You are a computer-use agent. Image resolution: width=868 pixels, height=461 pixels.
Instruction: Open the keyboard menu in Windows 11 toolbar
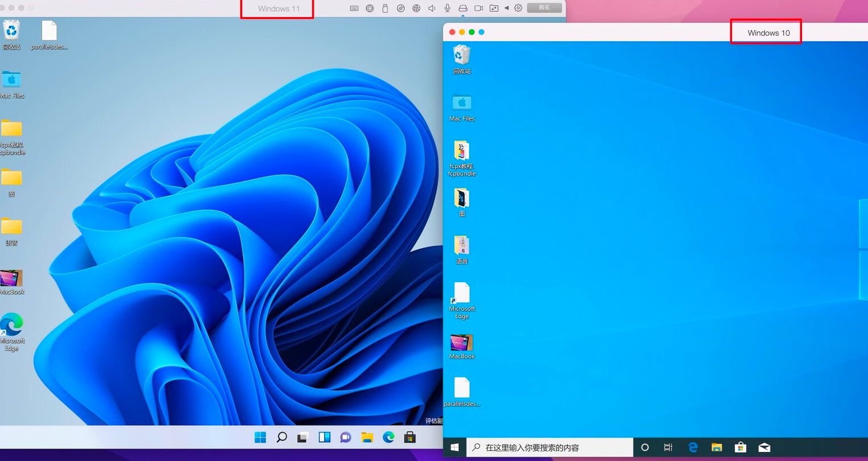click(x=354, y=8)
